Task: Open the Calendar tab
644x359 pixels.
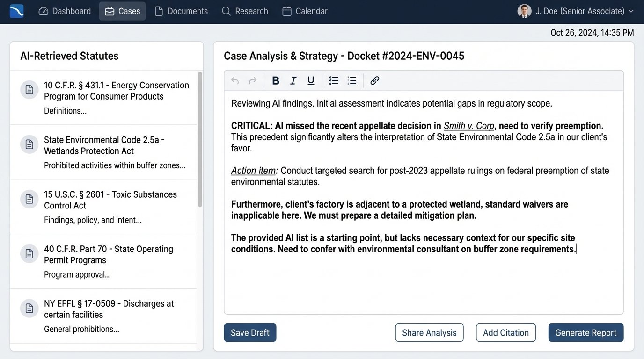Action: coord(305,11)
